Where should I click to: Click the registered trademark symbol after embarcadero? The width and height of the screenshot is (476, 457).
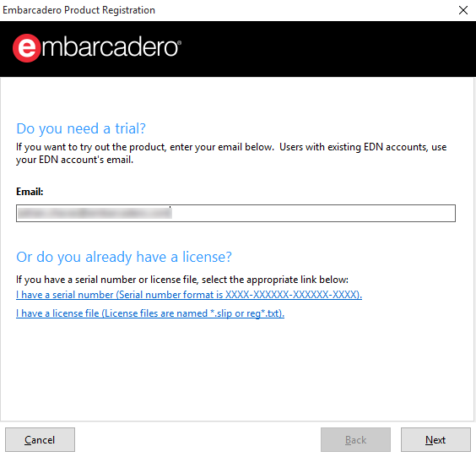180,43
